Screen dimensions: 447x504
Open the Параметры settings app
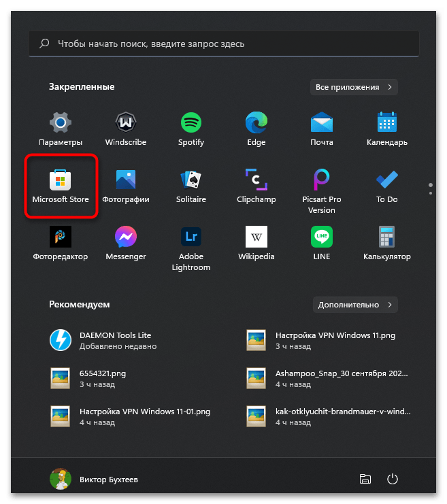pyautogui.click(x=61, y=129)
